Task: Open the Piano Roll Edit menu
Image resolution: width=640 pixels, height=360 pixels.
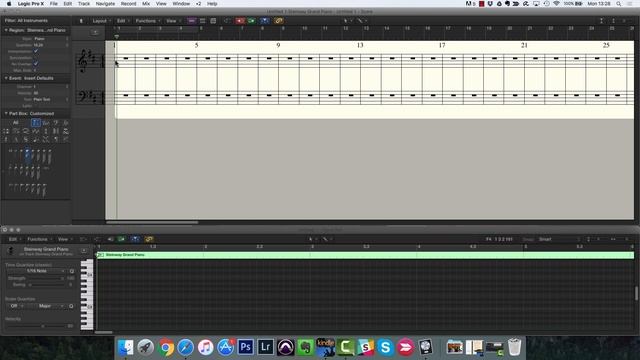Action: tap(15, 239)
